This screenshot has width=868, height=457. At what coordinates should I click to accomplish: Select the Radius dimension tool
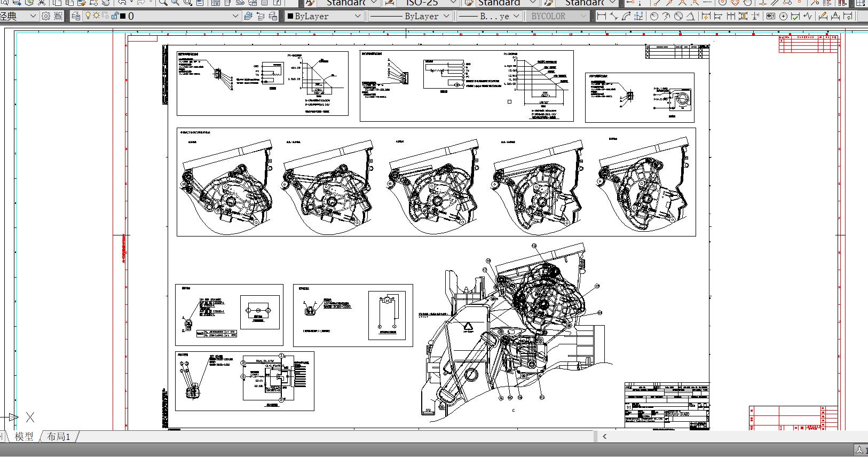click(654, 16)
